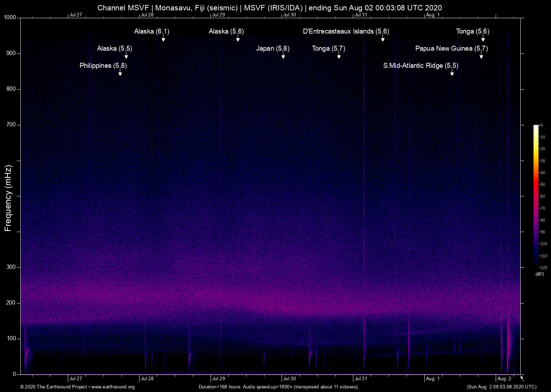Select the S.Mid-Atlantic Ridge (5.5) label

click(x=421, y=66)
